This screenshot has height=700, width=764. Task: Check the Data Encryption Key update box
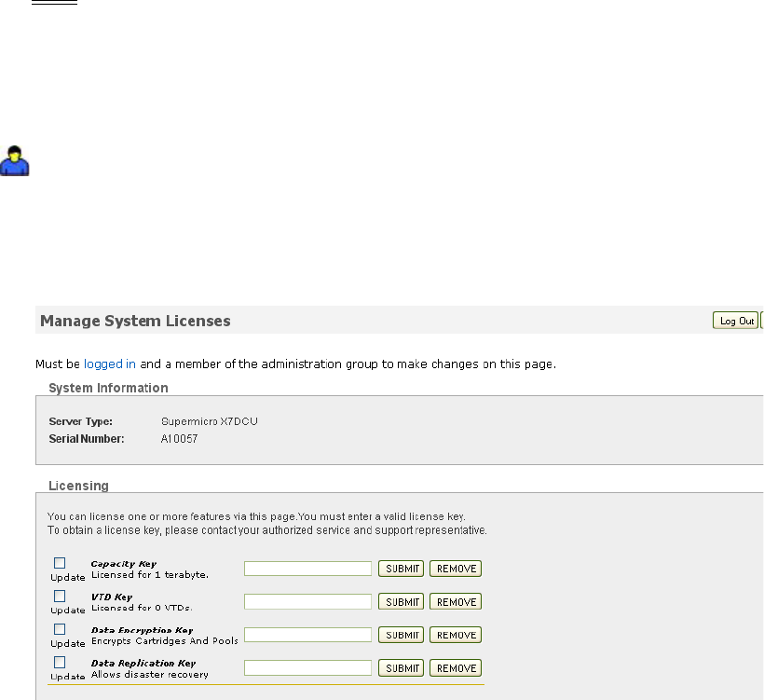(60, 629)
